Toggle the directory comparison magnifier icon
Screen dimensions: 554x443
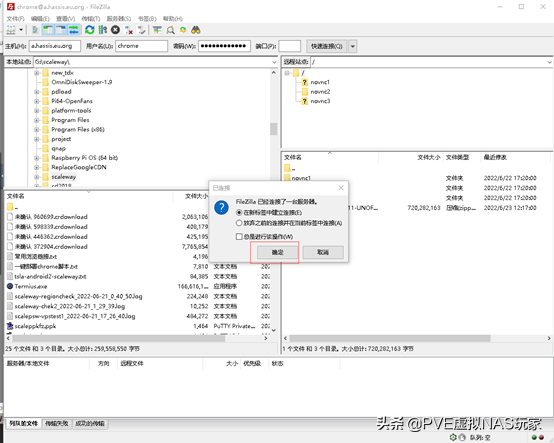coord(170,30)
